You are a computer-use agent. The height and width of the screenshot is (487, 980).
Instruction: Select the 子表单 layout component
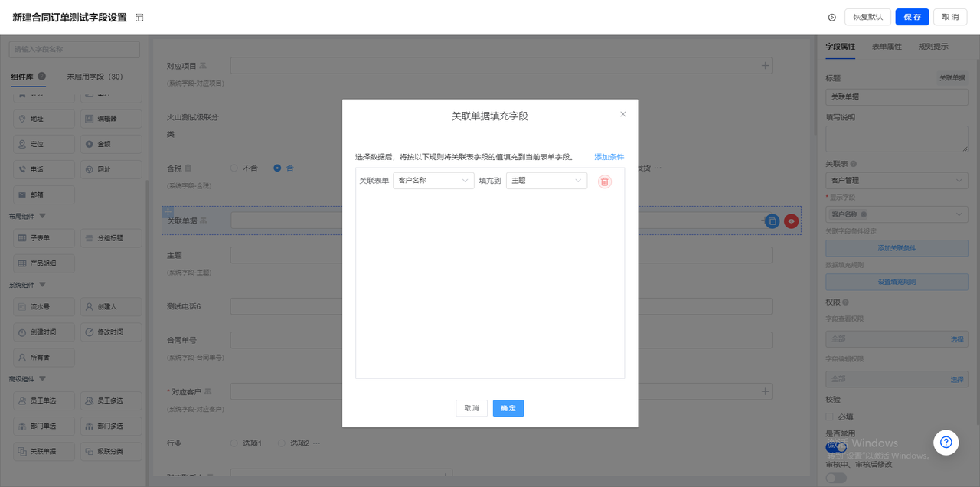[x=44, y=238]
